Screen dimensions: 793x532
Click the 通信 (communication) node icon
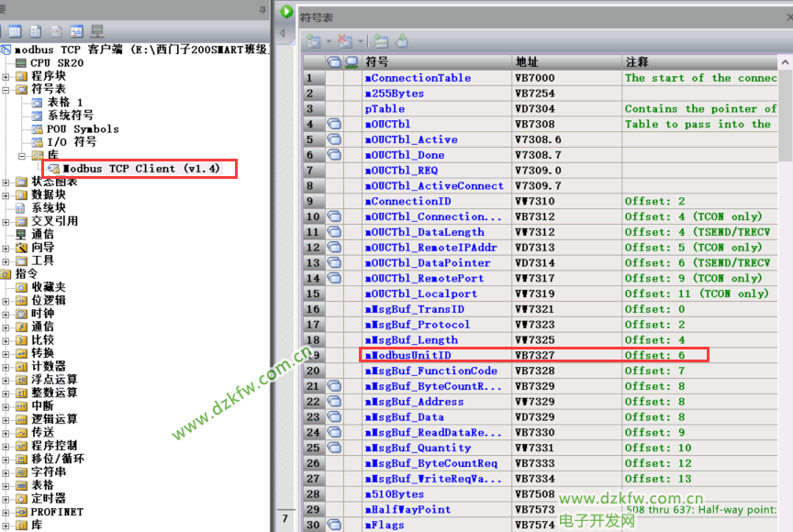tap(21, 234)
